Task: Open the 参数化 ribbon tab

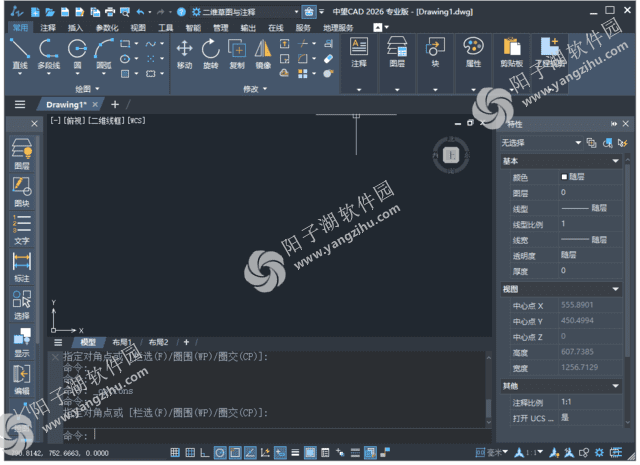Action: (x=107, y=28)
